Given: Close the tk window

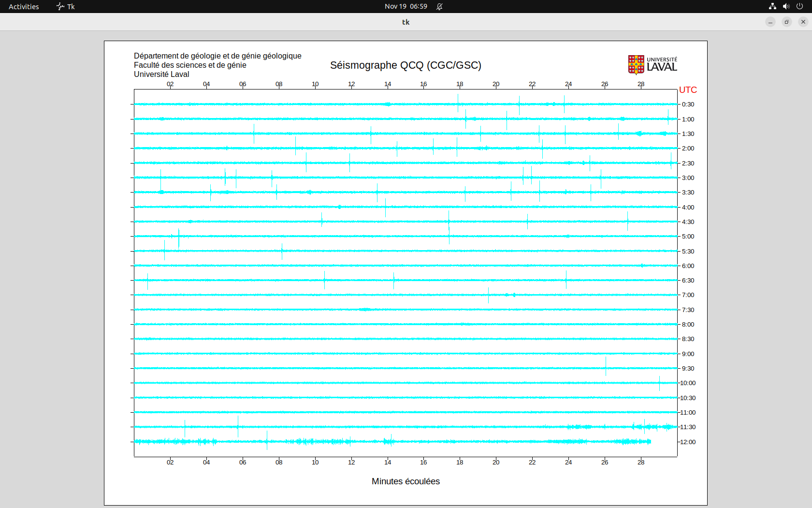Looking at the screenshot, I should click(x=803, y=22).
